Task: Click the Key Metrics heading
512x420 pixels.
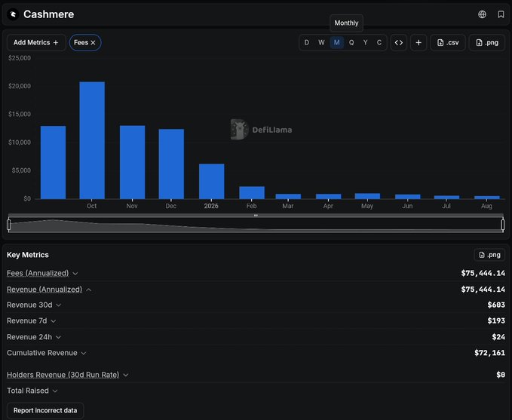Action: [x=28, y=255]
